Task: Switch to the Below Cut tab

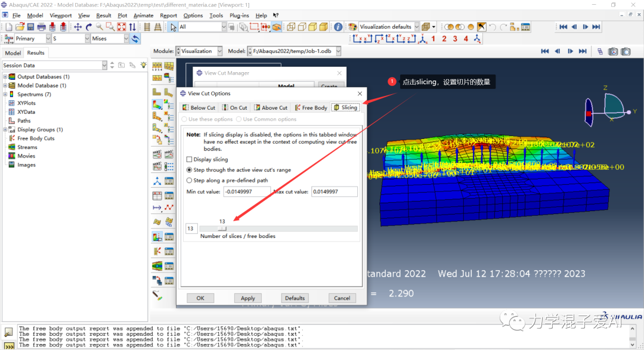Action: [199, 108]
